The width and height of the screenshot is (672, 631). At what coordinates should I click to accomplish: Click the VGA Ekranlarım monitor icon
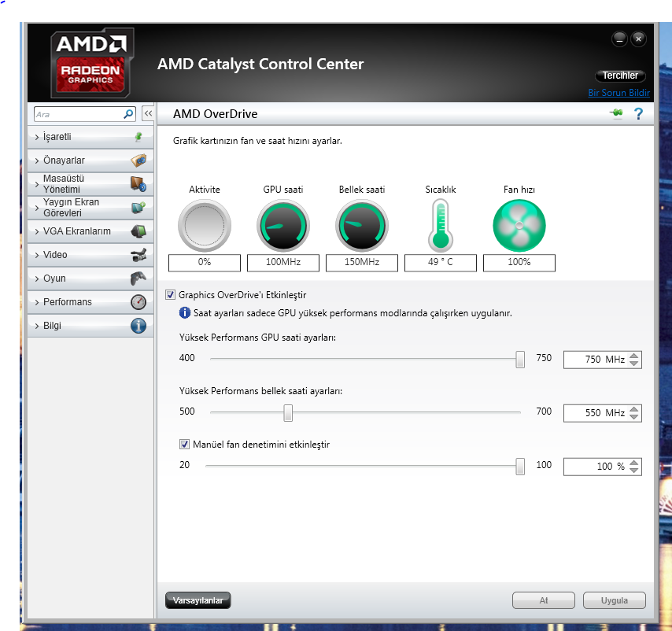coord(138,231)
